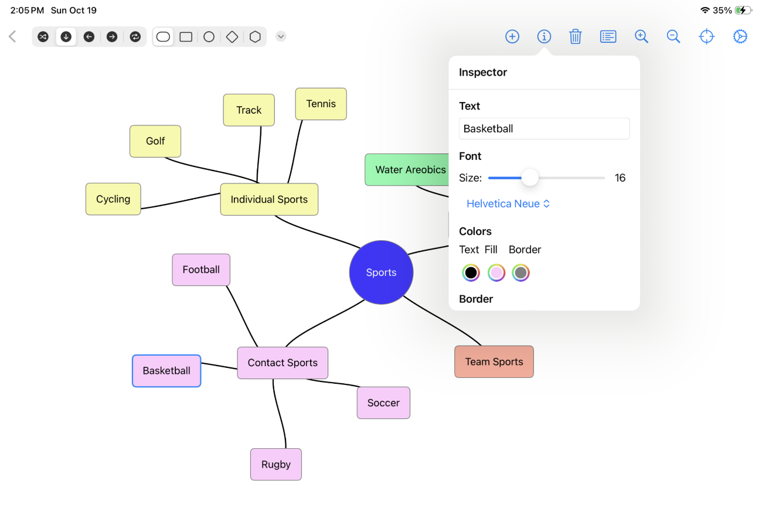Go back using the left chevron
This screenshot has height=532, width=762.
tap(12, 36)
